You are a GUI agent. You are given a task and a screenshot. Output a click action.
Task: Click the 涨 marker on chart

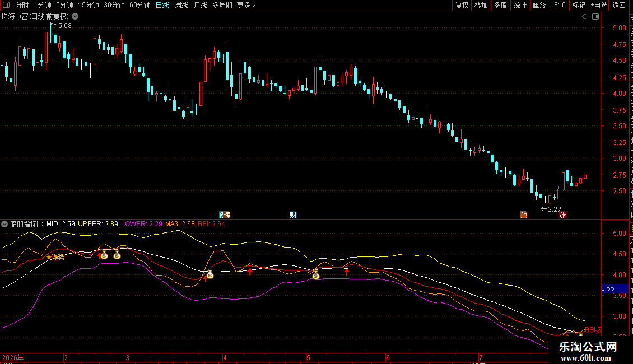(562, 214)
